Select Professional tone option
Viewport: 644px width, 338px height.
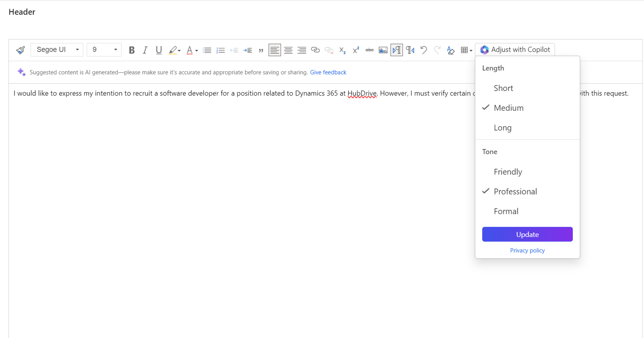pyautogui.click(x=527, y=191)
